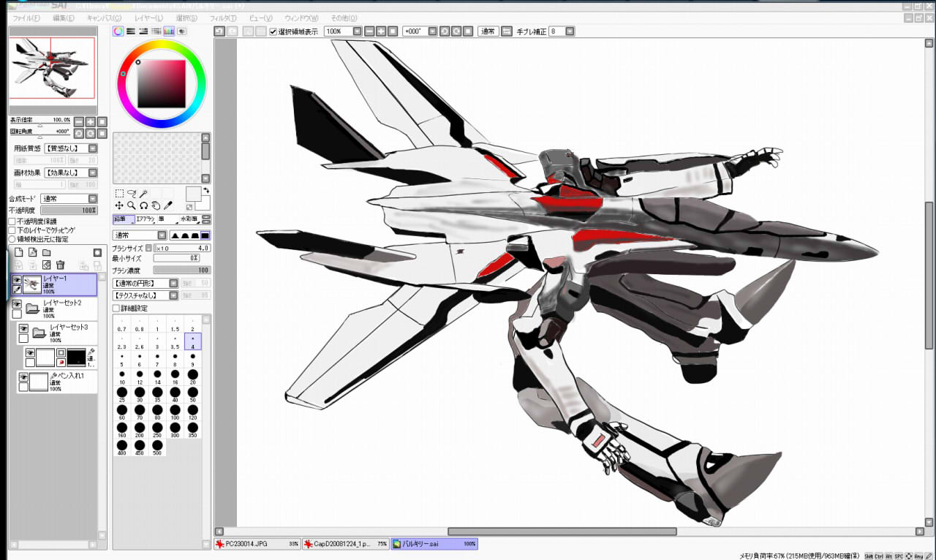936x560 pixels.
Task: Switch to the PC230014.JPG document tab
Action: pyautogui.click(x=258, y=544)
